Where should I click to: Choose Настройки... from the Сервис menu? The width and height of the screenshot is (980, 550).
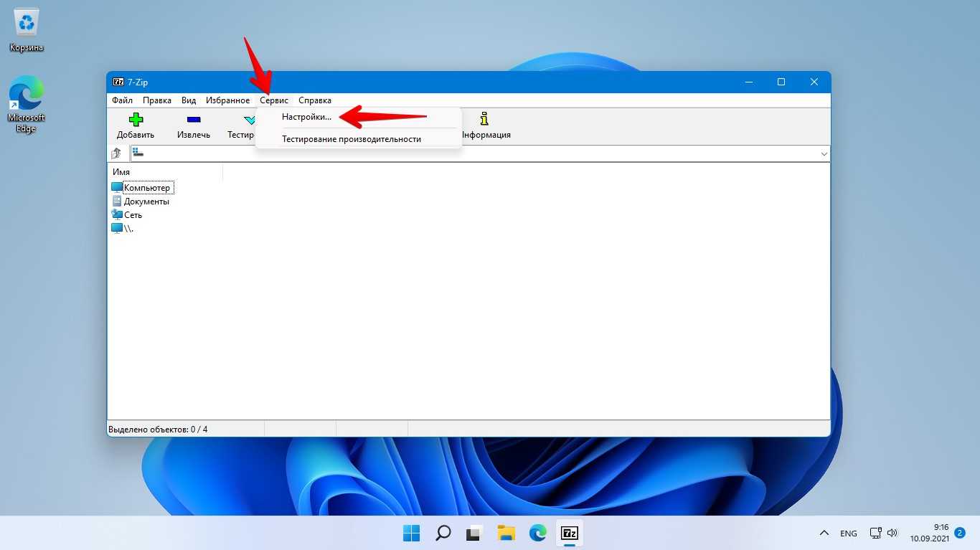click(x=306, y=117)
